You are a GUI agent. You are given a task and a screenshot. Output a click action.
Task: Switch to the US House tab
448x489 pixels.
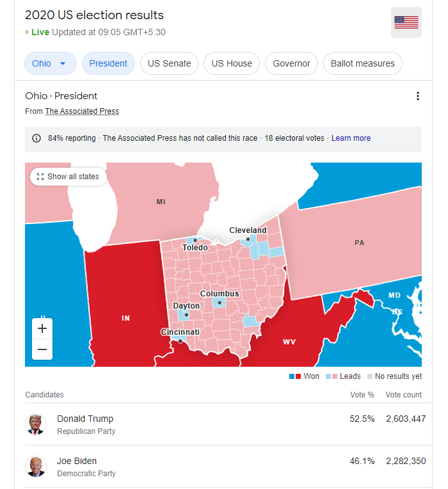[x=232, y=63]
